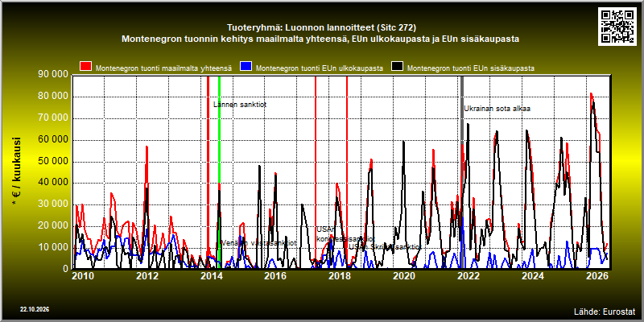Click the y-axis value '50 000'
Screen dimensions: 644x322
pyautogui.click(x=53, y=162)
